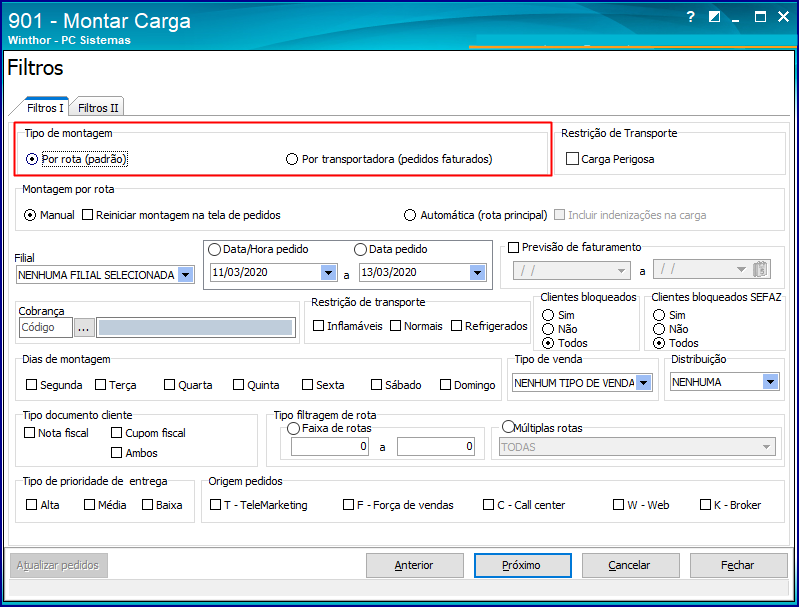Screen dimensions: 799x607
Task: Enable Previsão de faturamento checkbox
Action: pos(514,247)
